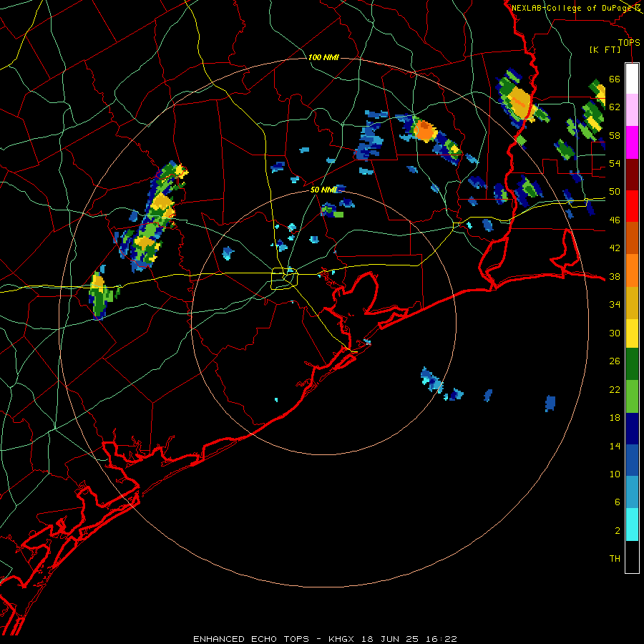Select the bright red legend swatch
Image resolution: width=644 pixels, height=644 pixels.
(x=632, y=206)
